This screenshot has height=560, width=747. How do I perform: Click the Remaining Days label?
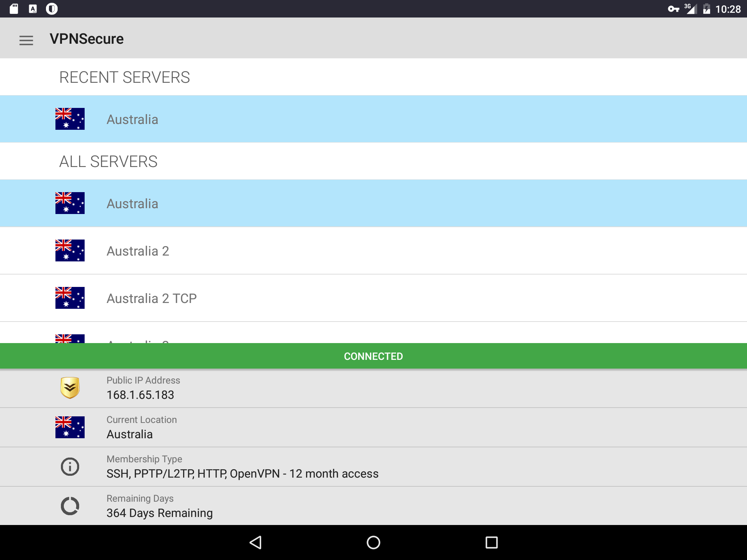140,498
